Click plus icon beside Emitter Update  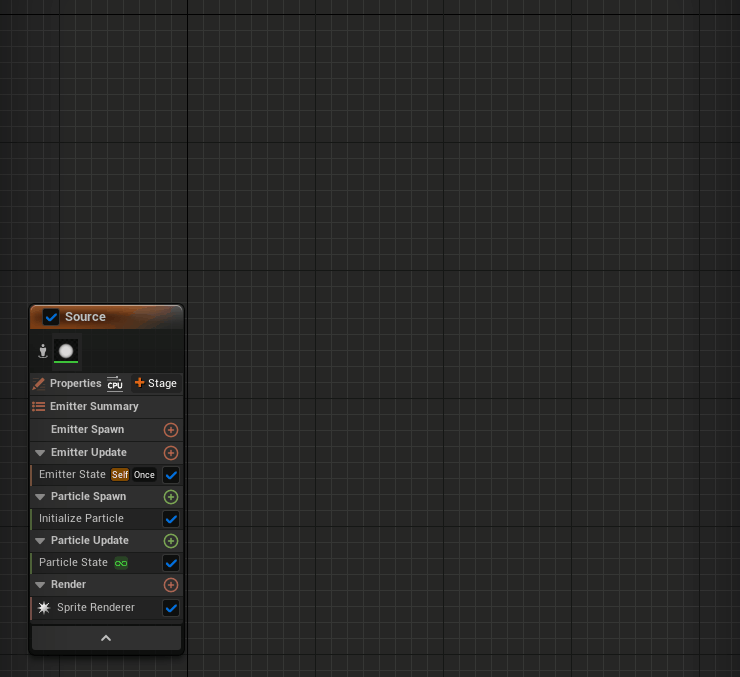[171, 453]
